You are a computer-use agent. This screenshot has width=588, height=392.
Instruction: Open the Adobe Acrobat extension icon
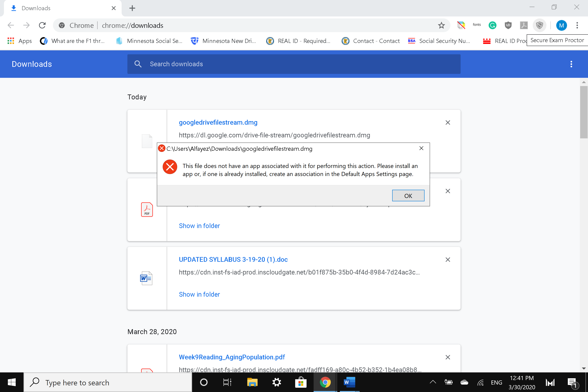(x=524, y=25)
